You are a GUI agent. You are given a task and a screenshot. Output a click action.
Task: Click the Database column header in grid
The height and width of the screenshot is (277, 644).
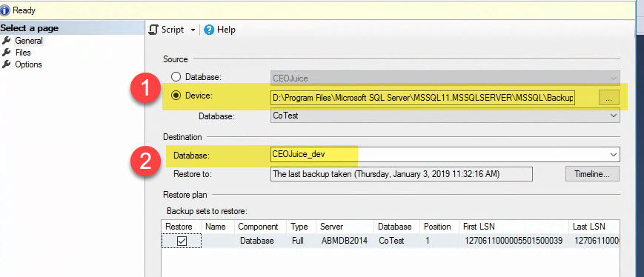396,227
